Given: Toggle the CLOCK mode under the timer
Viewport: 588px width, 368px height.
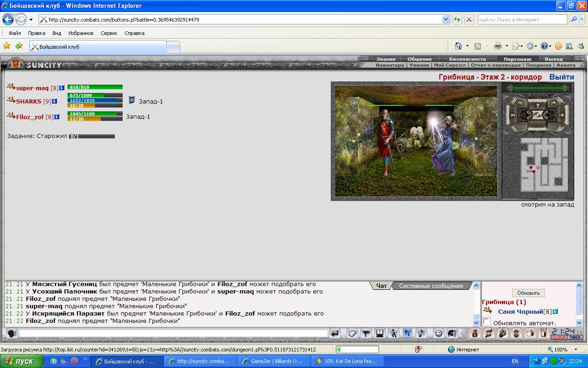Looking at the screenshot, I should tap(559, 337).
